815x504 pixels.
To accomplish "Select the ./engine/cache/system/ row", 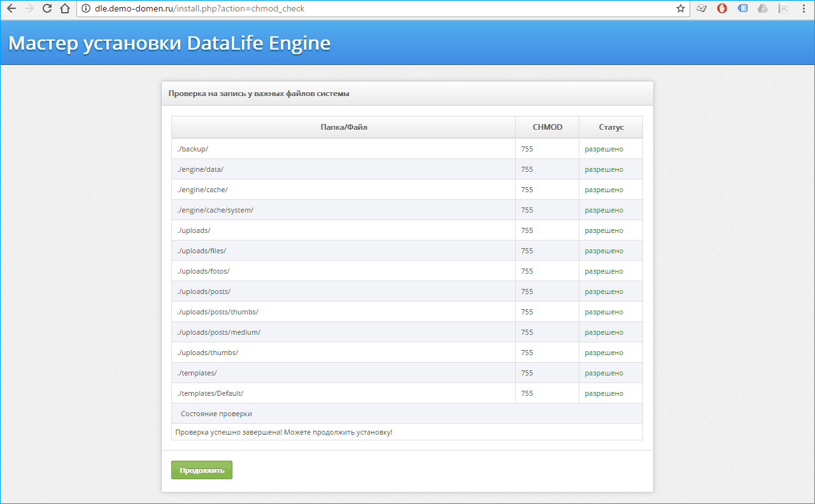I will 216,210.
